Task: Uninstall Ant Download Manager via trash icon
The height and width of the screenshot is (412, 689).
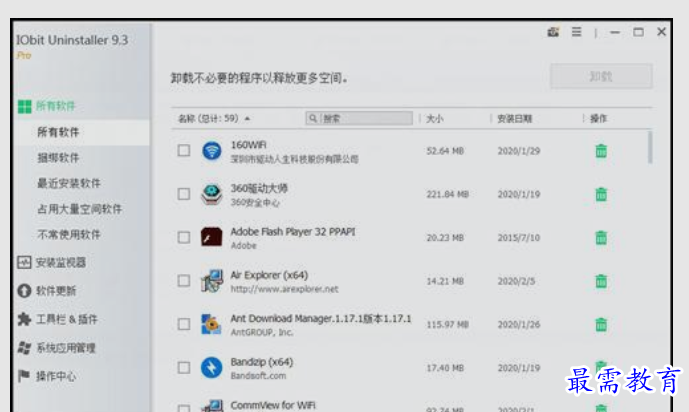Action: (601, 324)
